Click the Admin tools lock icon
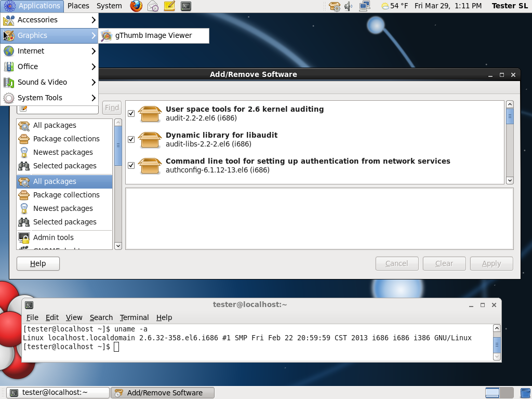 (x=24, y=238)
